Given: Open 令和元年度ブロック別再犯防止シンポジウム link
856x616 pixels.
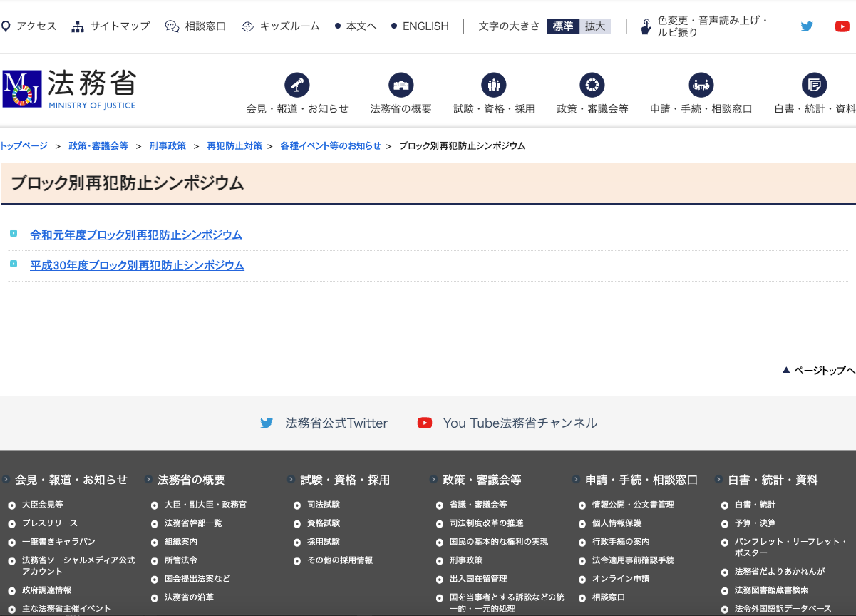Looking at the screenshot, I should click(136, 235).
